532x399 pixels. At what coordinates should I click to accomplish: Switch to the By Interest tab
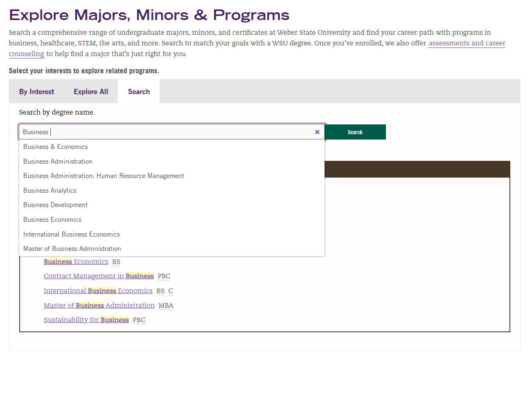[36, 92]
